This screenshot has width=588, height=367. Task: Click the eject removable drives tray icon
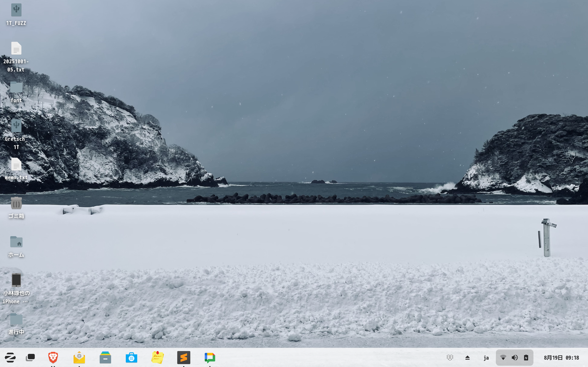467,358
